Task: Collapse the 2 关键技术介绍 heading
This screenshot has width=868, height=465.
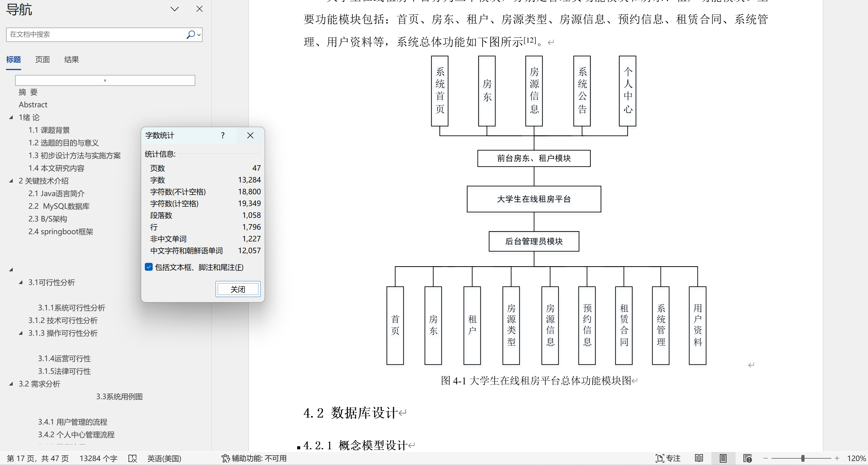Action: (x=11, y=181)
